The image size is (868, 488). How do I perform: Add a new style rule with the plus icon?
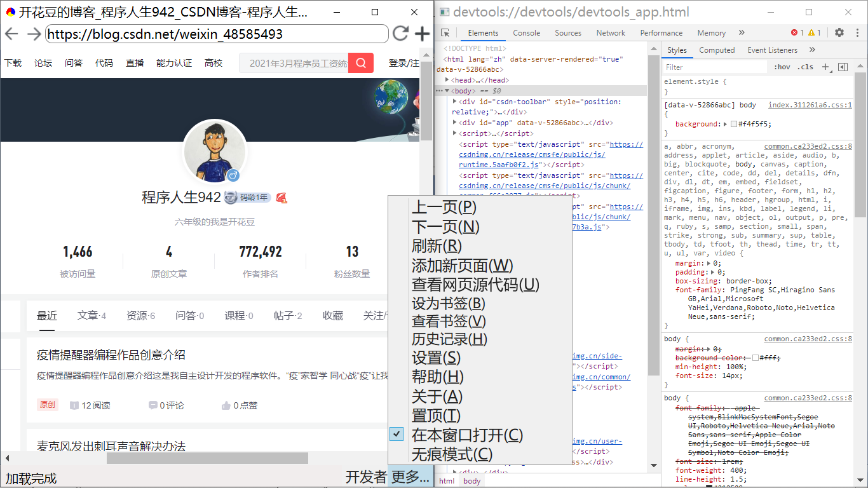click(x=825, y=67)
